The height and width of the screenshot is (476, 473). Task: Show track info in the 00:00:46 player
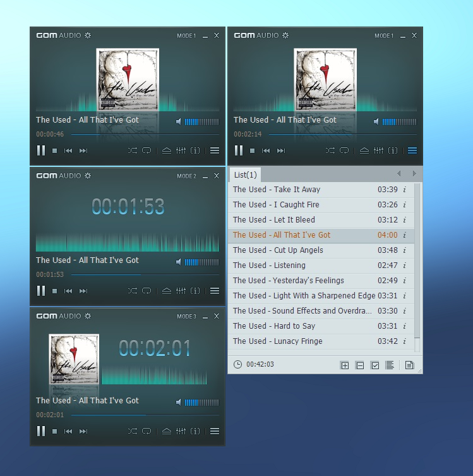click(195, 150)
